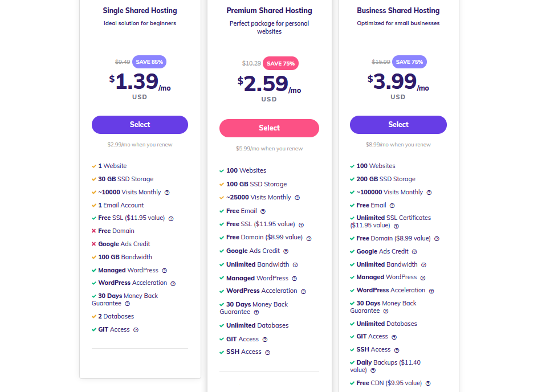Open help icon beside ~10000 Visits Monthly
The image size is (550, 392).
tap(167, 193)
